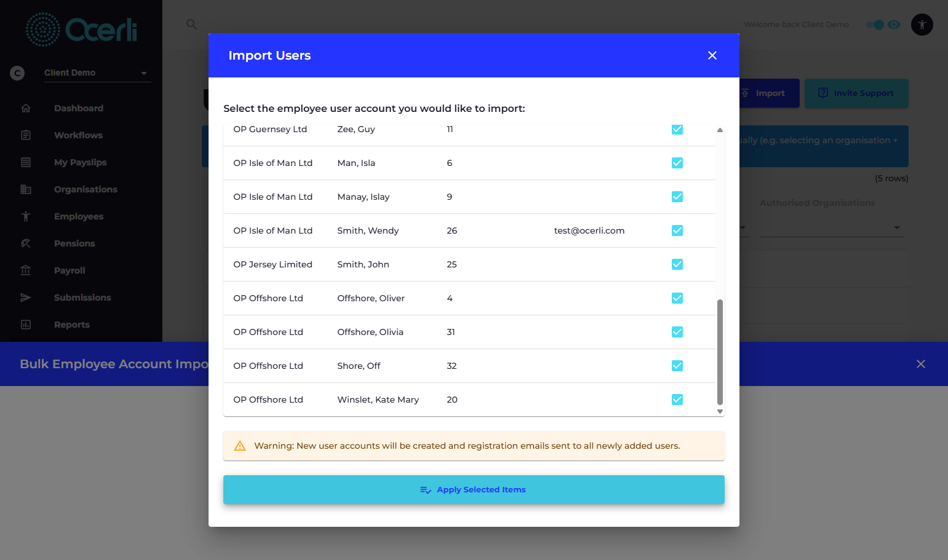The height and width of the screenshot is (560, 948).
Task: Click the search magnifier icon in header
Action: tap(192, 24)
